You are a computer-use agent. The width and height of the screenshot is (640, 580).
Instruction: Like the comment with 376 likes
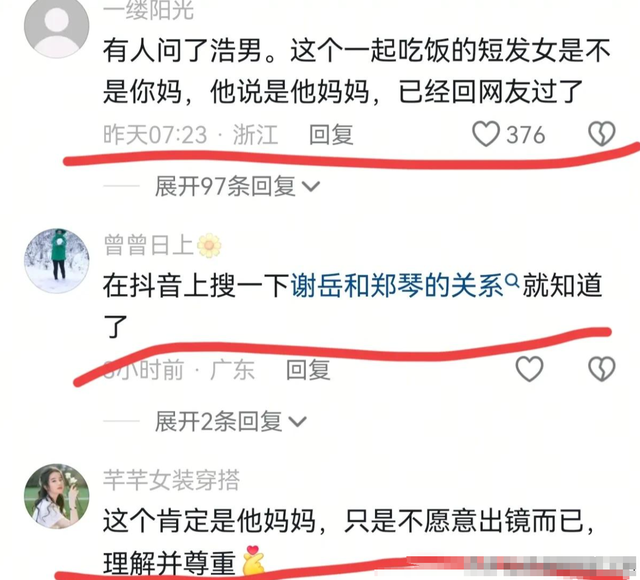tap(486, 134)
